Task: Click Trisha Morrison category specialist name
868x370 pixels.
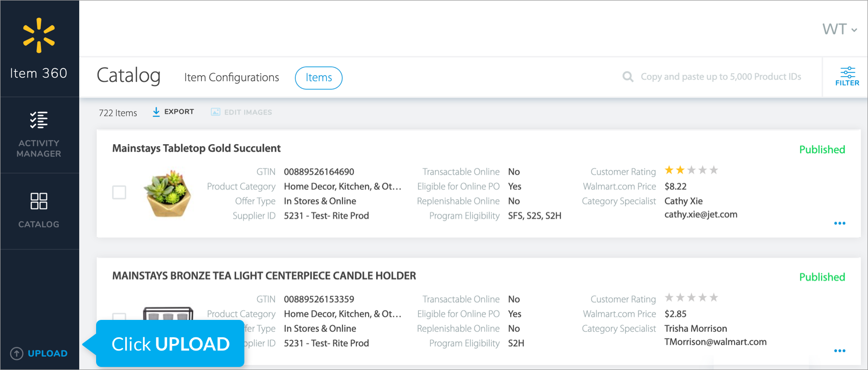Action: tap(695, 329)
